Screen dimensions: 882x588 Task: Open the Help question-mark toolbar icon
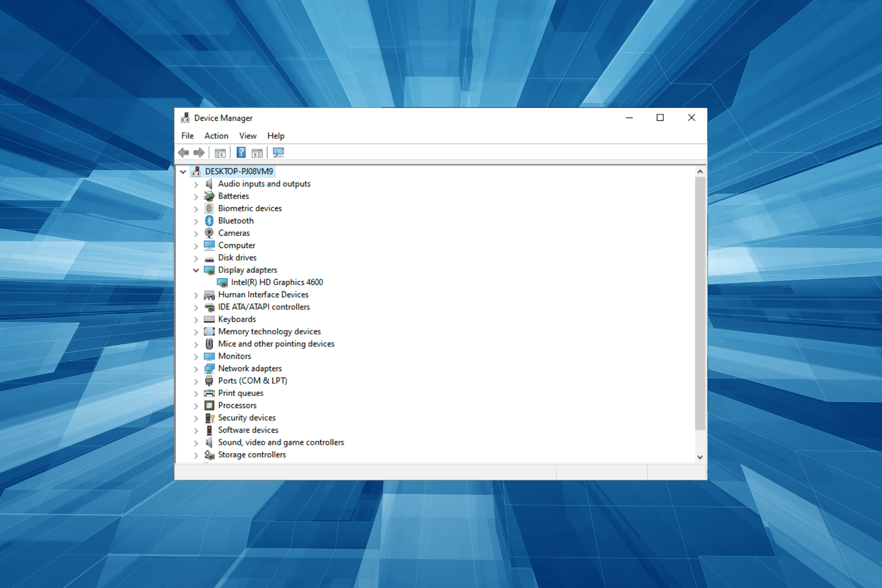click(x=241, y=153)
